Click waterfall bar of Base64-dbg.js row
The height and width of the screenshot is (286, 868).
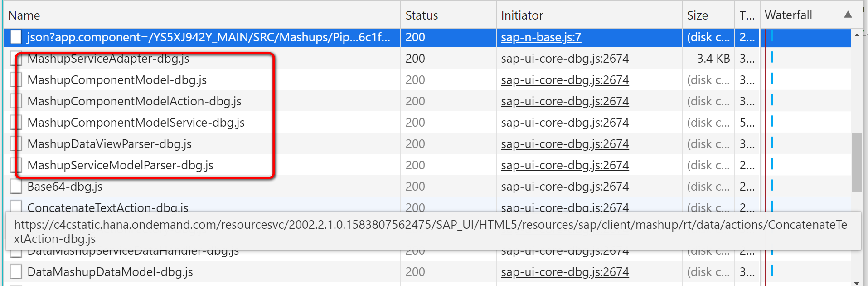click(771, 185)
